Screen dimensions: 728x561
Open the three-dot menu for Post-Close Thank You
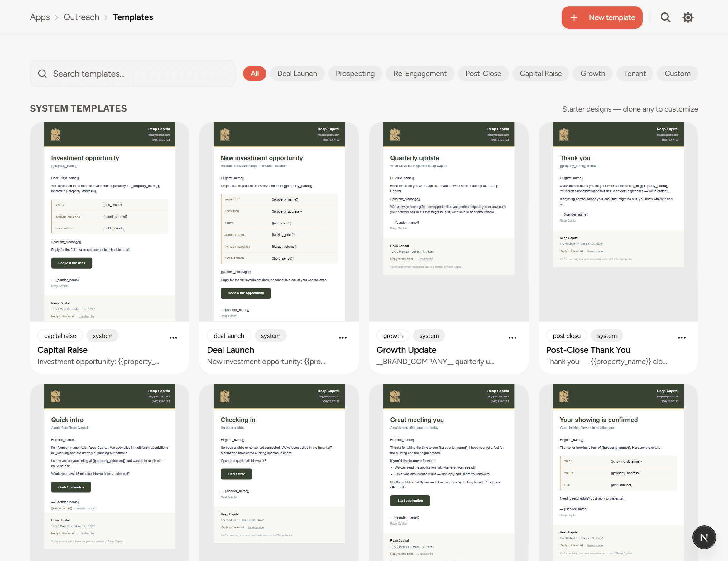(x=682, y=338)
